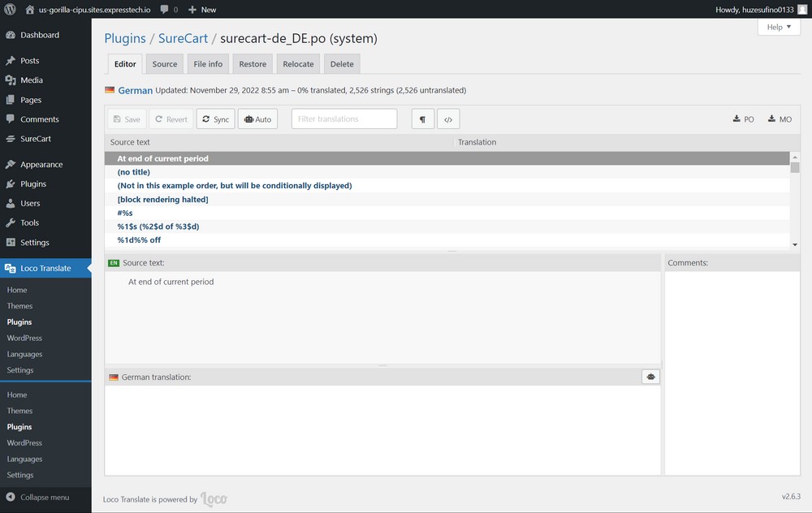Toggle invisible characters with pilcrow button
The image size is (812, 513).
[422, 119]
